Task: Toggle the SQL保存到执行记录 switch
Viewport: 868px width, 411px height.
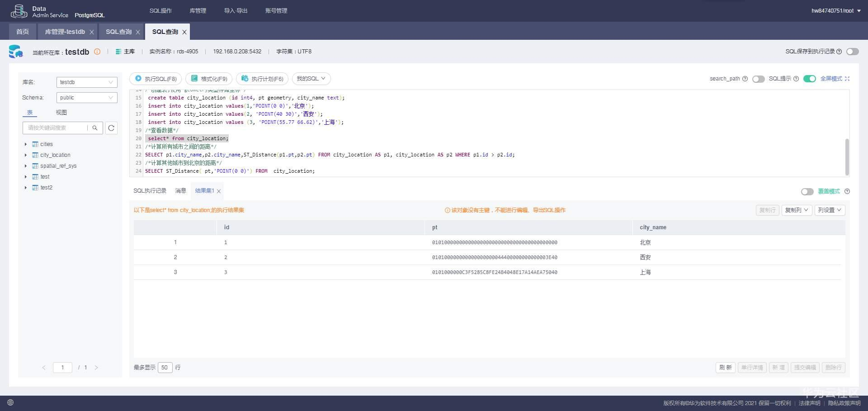Action: tap(852, 52)
